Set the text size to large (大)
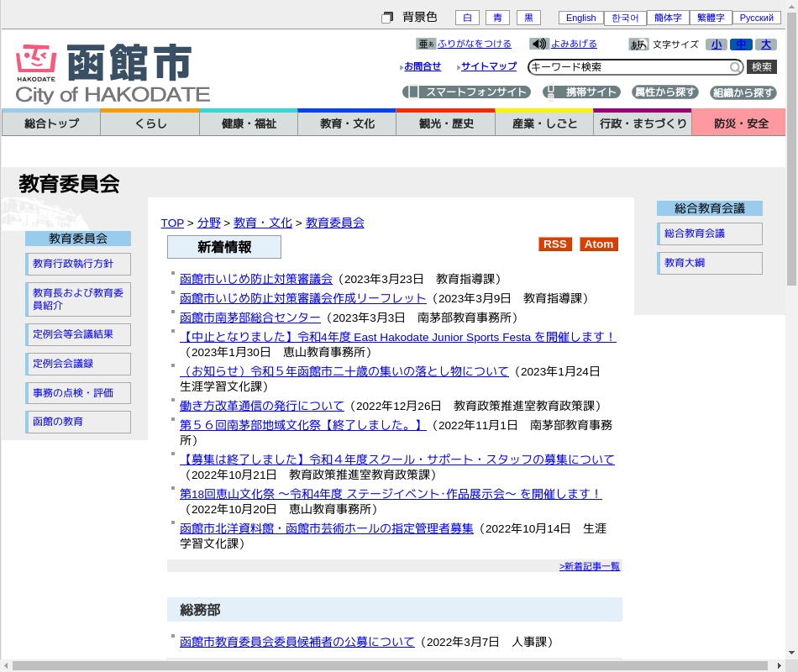This screenshot has width=798, height=672. 765,45
